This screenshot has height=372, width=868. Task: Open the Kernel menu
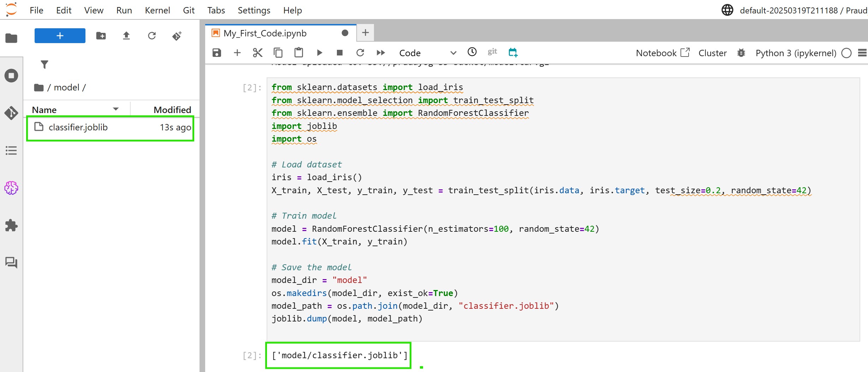pyautogui.click(x=157, y=10)
